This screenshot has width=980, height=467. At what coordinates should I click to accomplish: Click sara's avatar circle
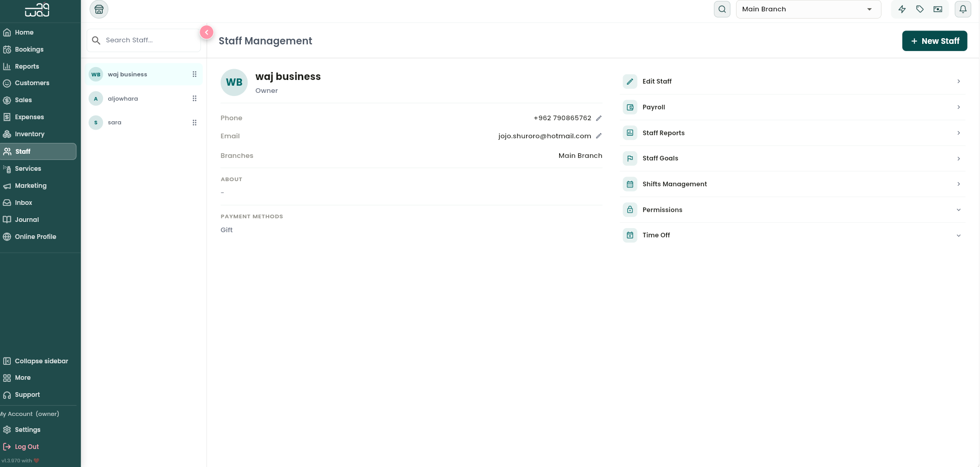[96, 123]
